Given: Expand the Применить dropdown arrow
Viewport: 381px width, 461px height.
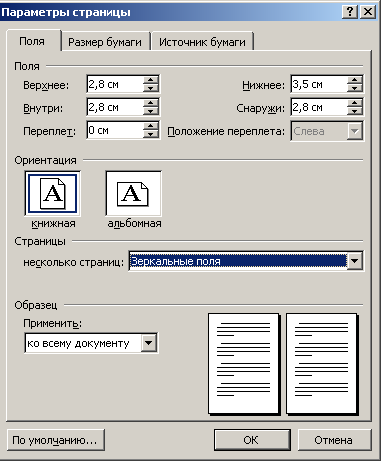Looking at the screenshot, I should (149, 343).
